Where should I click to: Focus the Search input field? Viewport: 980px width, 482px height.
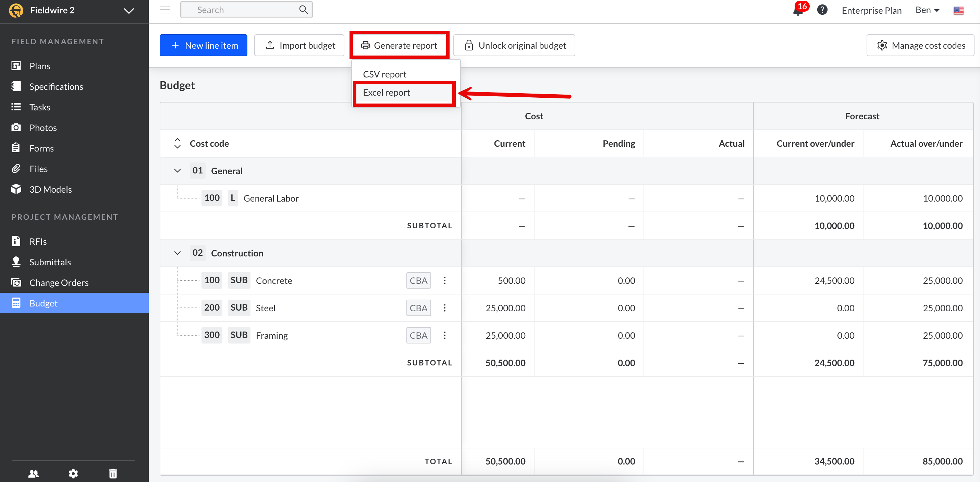point(246,10)
